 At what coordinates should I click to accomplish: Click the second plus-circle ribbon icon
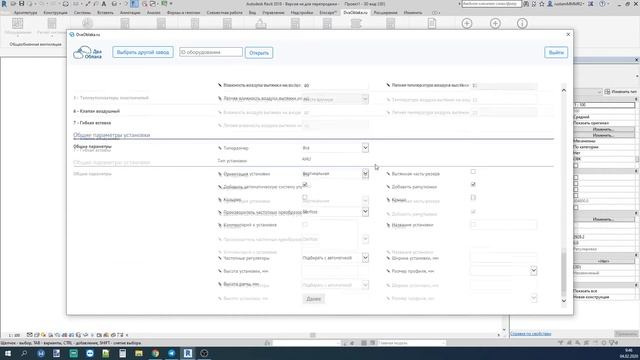tap(495, 23)
